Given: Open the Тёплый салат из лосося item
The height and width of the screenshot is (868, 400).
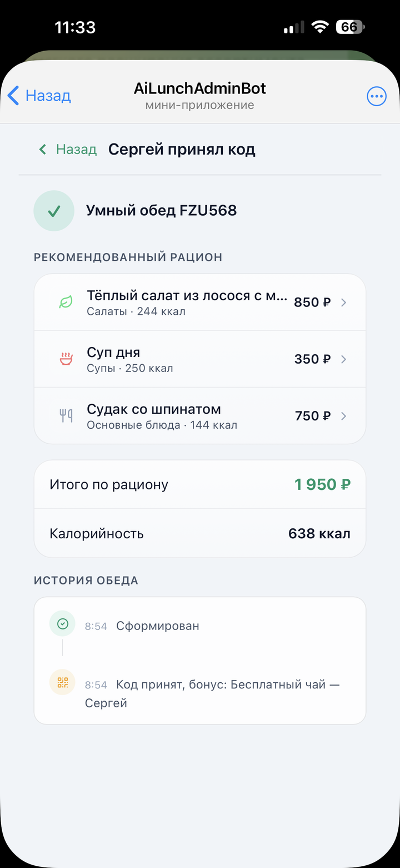Looking at the screenshot, I should [x=200, y=302].
